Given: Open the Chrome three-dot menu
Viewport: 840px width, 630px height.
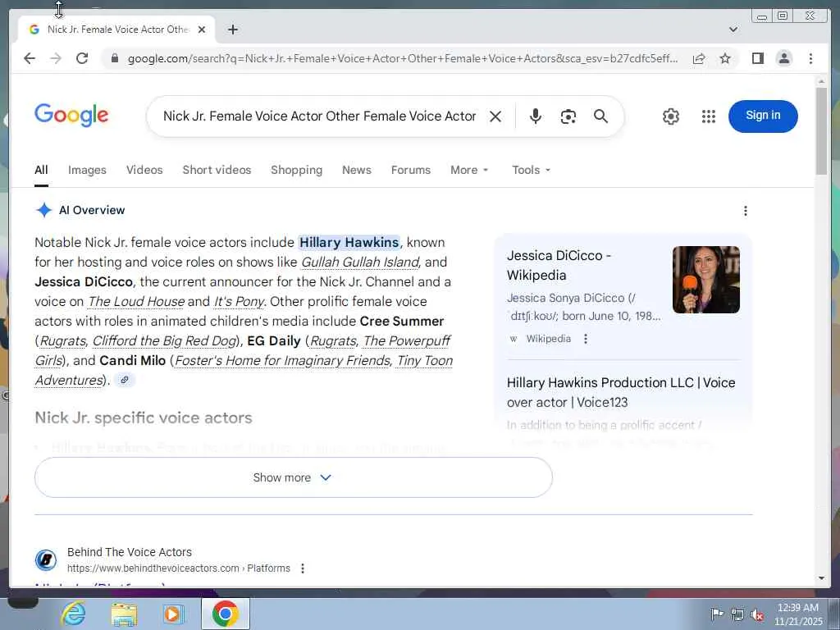Looking at the screenshot, I should pos(810,58).
